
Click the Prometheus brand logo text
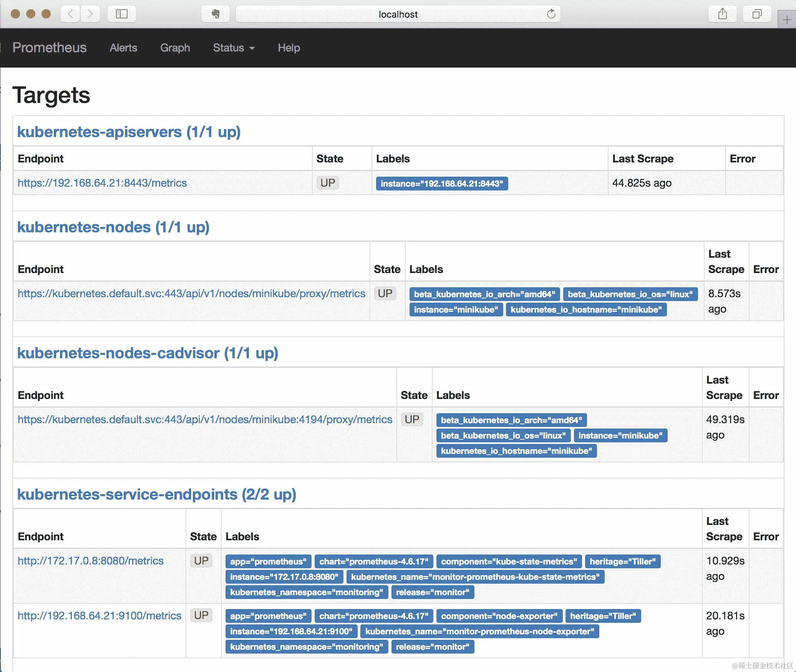[x=50, y=48]
